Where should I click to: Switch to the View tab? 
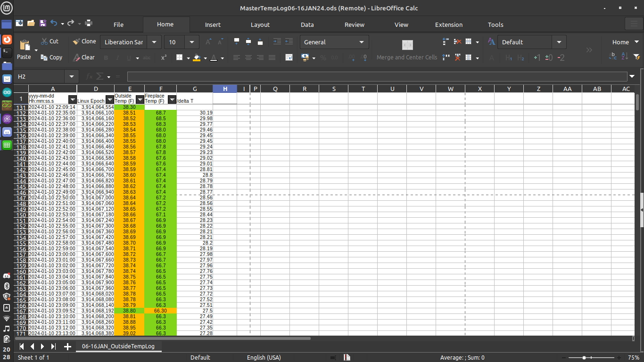402,25
